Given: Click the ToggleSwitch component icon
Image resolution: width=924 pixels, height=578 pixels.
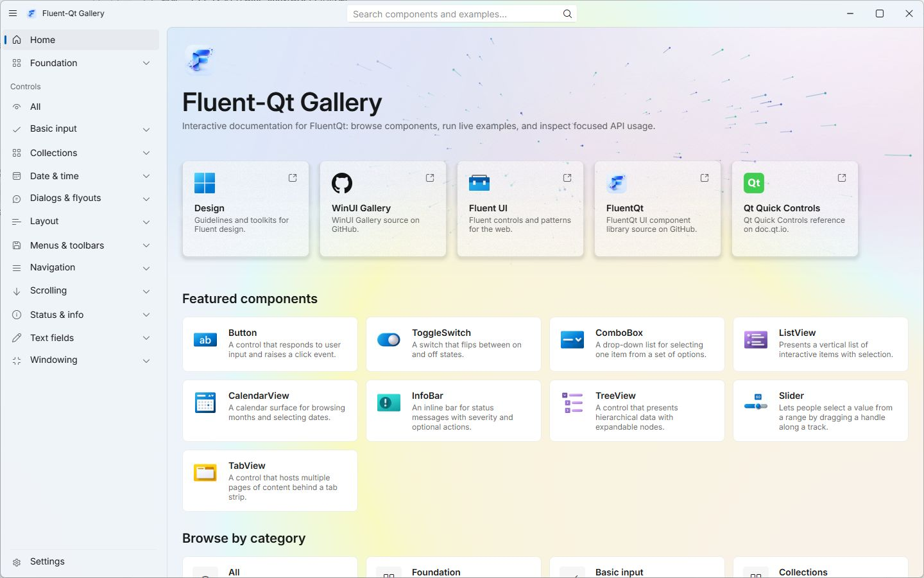Looking at the screenshot, I should (x=389, y=340).
